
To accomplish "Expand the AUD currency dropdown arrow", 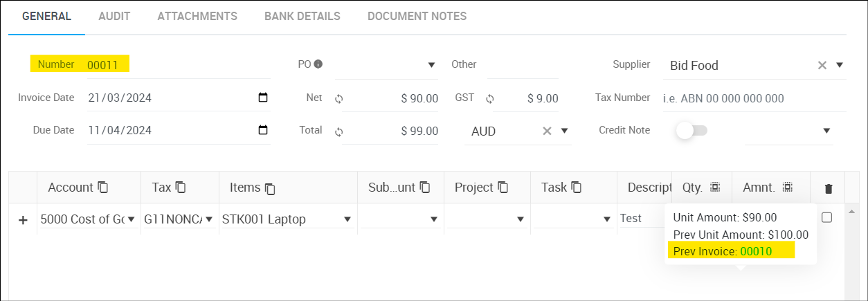I will pyautogui.click(x=564, y=131).
